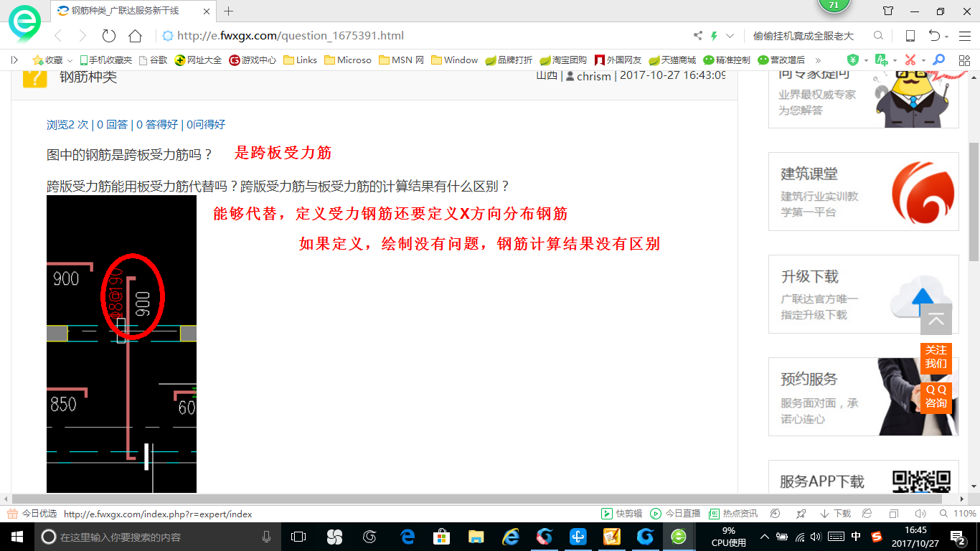Open the mobile device icon in toolbar

pyautogui.click(x=910, y=36)
